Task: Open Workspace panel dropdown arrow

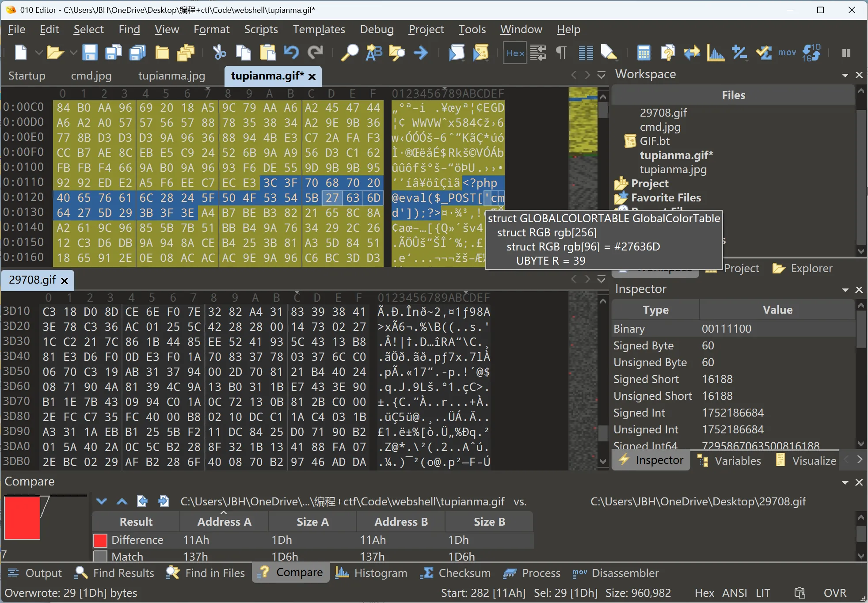Action: [x=845, y=75]
